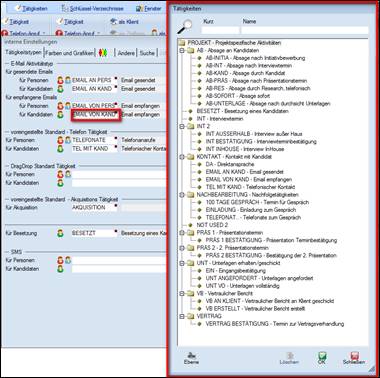This screenshot has width=380, height=378.
Task: Select 'EMAIL AN KAND - Email gesendet' tree item
Action: click(244, 172)
